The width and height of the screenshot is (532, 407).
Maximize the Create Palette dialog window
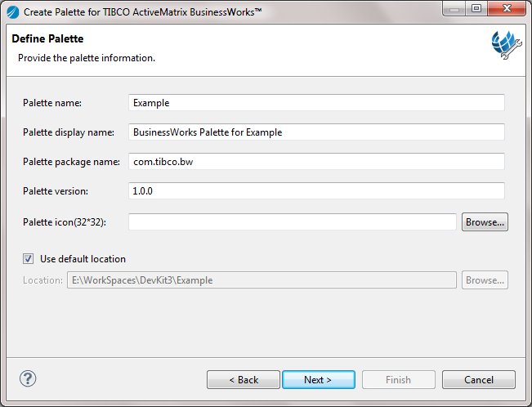(476, 9)
